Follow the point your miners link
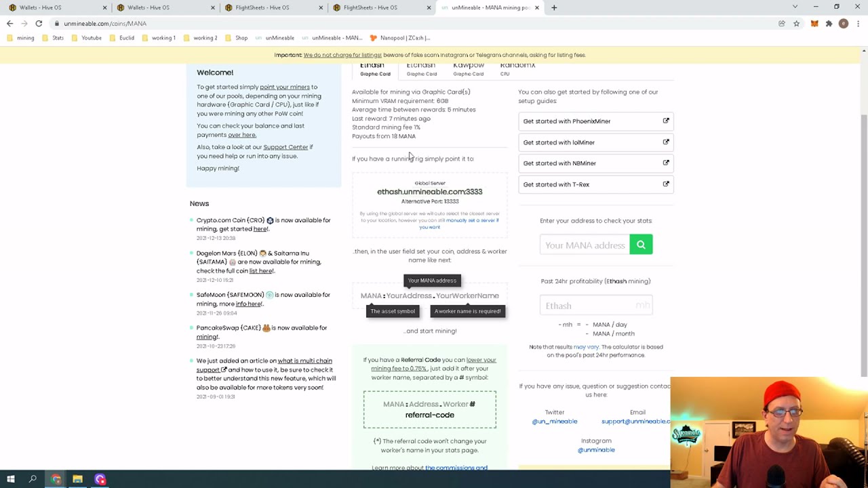This screenshot has height=488, width=868. point(284,87)
